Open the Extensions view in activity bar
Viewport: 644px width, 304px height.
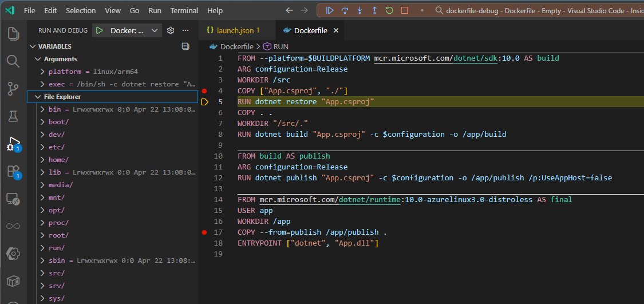(x=13, y=171)
